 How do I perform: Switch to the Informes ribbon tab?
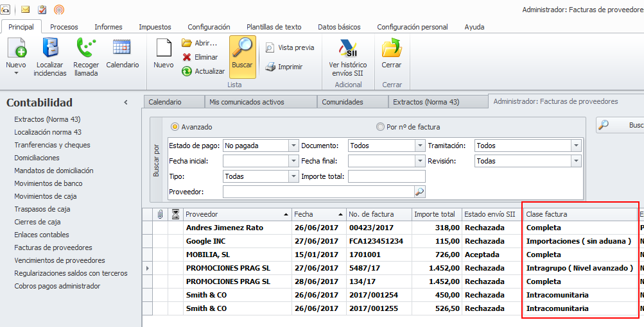coord(109,27)
